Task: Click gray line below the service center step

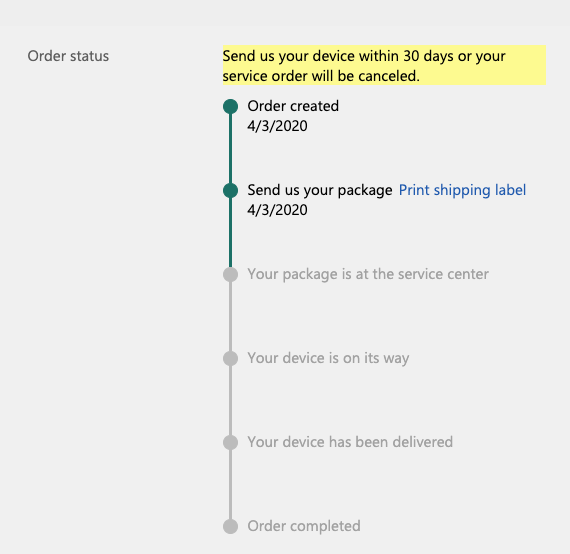Action: (230, 317)
